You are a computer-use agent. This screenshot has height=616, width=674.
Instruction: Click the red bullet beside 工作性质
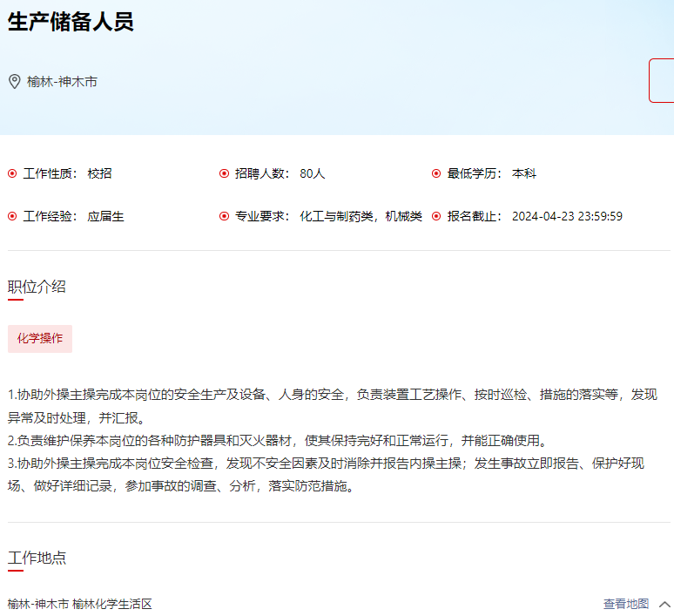[x=12, y=173]
